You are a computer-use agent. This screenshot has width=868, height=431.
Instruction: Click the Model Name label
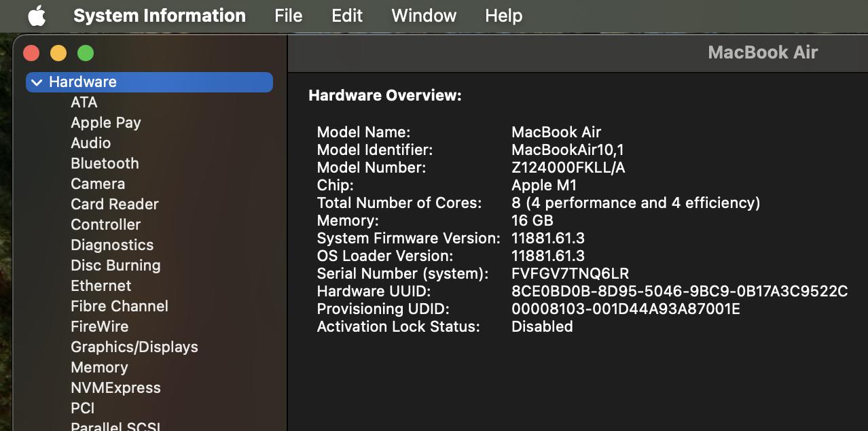pos(364,133)
